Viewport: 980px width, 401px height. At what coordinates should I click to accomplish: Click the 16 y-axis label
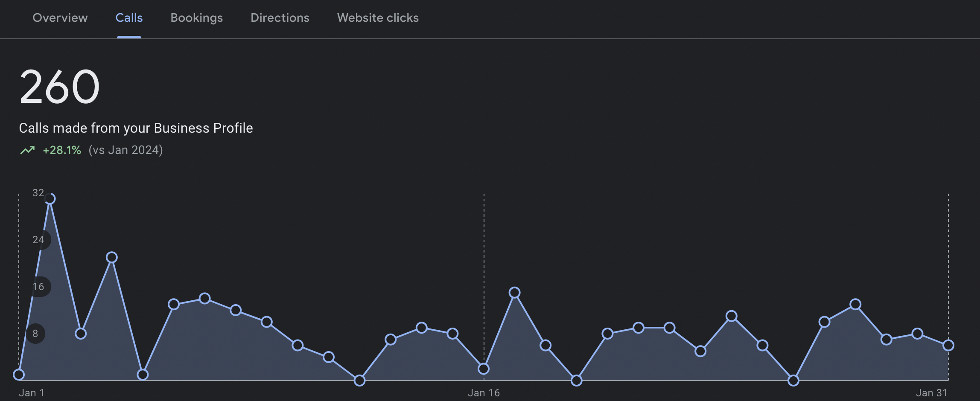tap(38, 287)
